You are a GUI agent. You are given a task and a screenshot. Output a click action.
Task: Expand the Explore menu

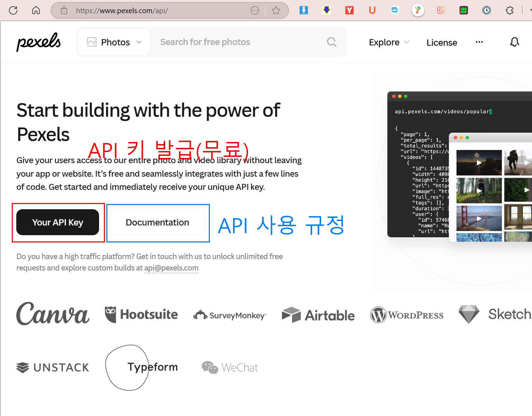pos(389,42)
